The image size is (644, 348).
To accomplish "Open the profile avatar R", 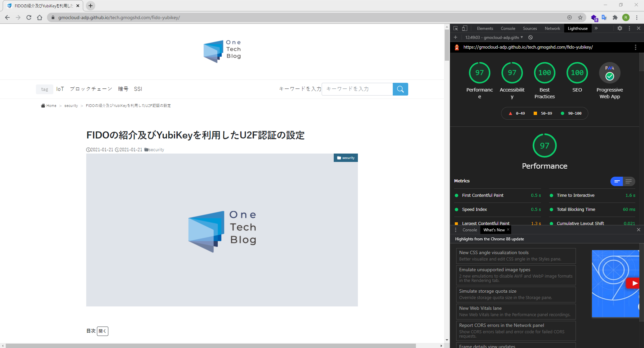I will coord(626,17).
